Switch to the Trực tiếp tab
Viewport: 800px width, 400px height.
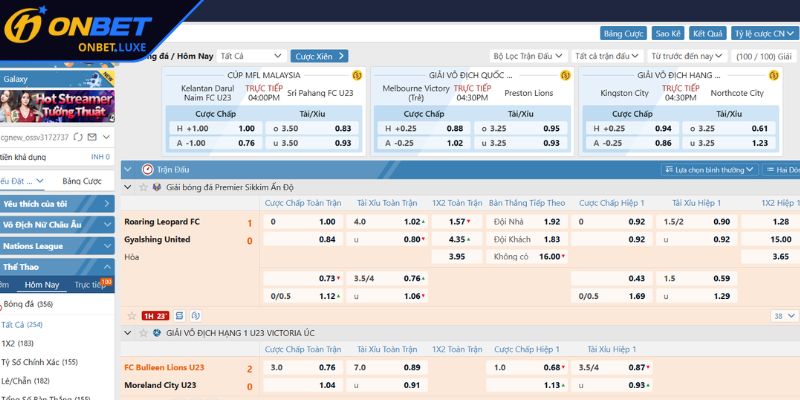coord(92,285)
